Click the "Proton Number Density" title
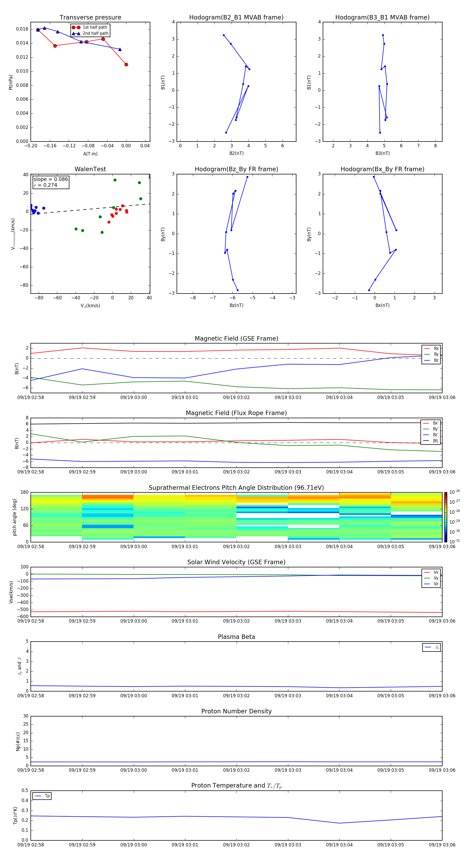The width and height of the screenshot is (473, 868). pos(236,711)
